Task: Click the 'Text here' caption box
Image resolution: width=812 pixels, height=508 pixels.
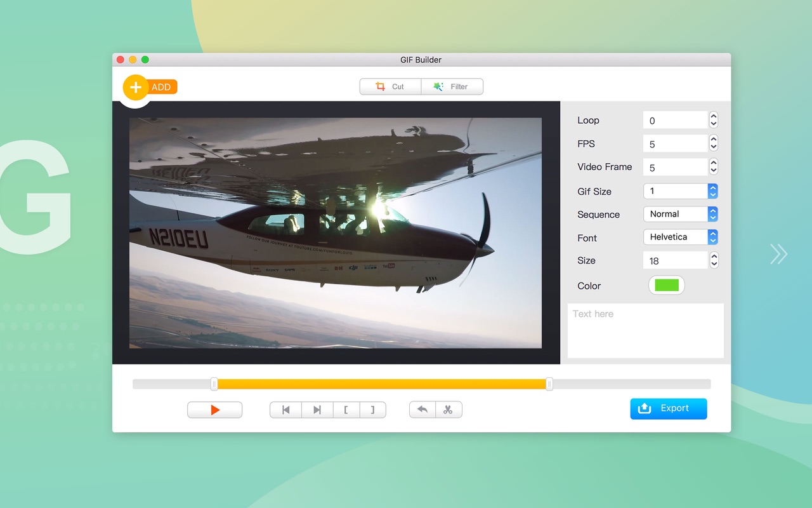Action: 645,330
